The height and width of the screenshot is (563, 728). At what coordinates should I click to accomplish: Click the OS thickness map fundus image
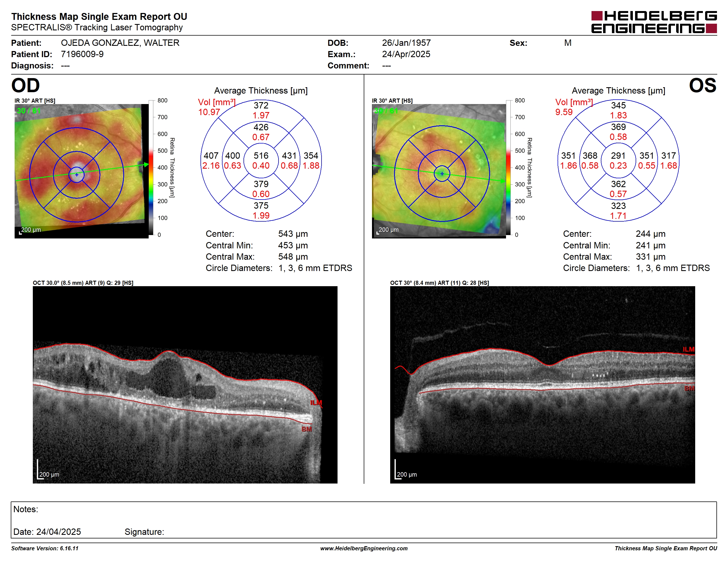click(439, 171)
